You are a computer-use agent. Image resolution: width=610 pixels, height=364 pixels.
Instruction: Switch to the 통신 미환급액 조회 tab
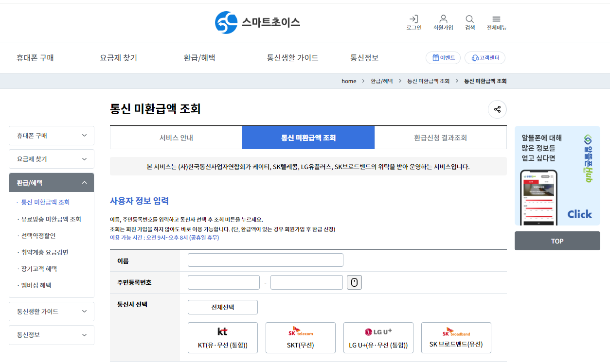308,138
